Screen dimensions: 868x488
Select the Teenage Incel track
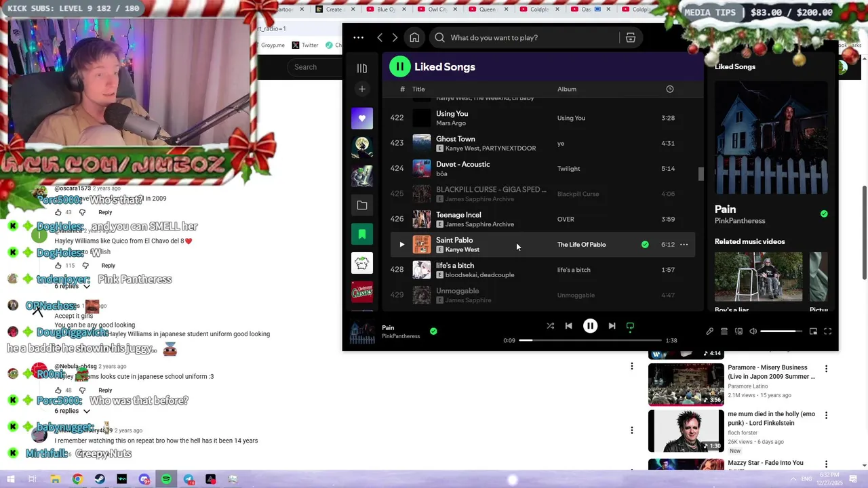click(458, 215)
